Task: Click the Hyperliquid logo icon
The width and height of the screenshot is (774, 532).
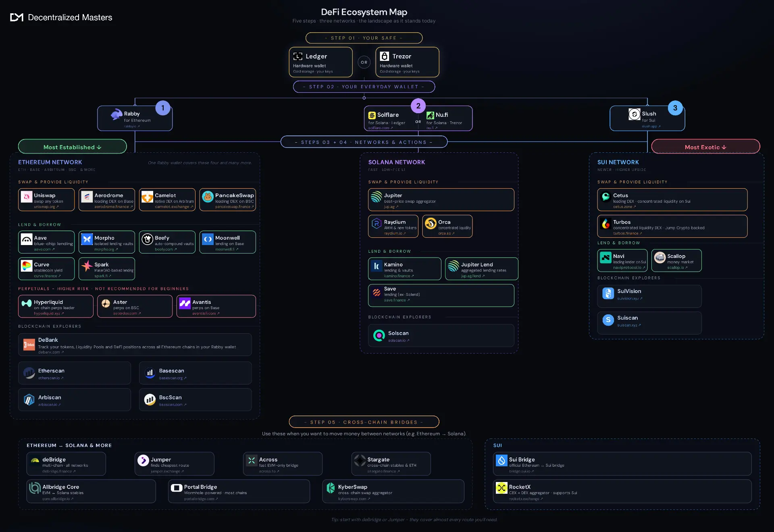Action: (x=27, y=303)
